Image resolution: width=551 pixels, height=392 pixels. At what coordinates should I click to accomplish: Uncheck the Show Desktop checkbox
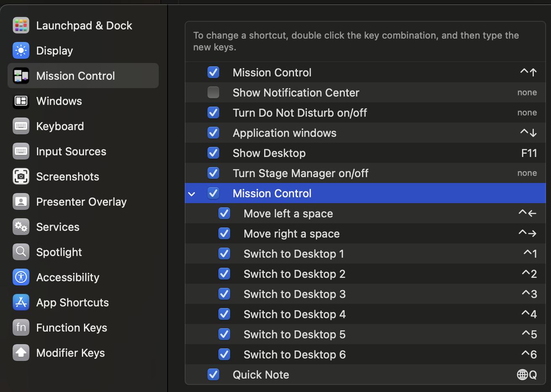point(213,153)
